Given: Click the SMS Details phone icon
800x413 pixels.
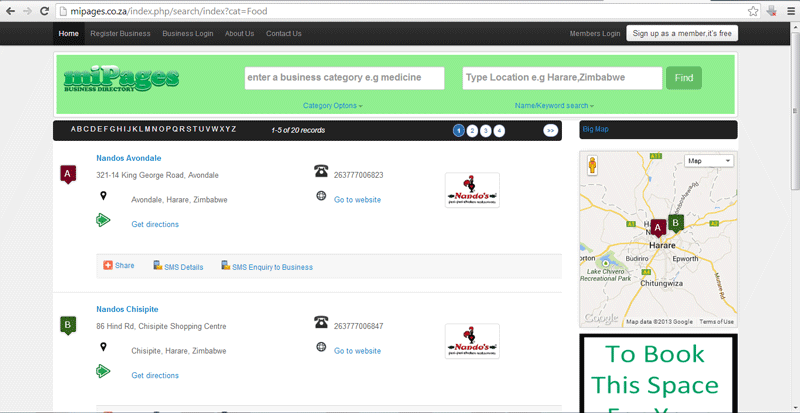Looking at the screenshot, I should point(158,264).
